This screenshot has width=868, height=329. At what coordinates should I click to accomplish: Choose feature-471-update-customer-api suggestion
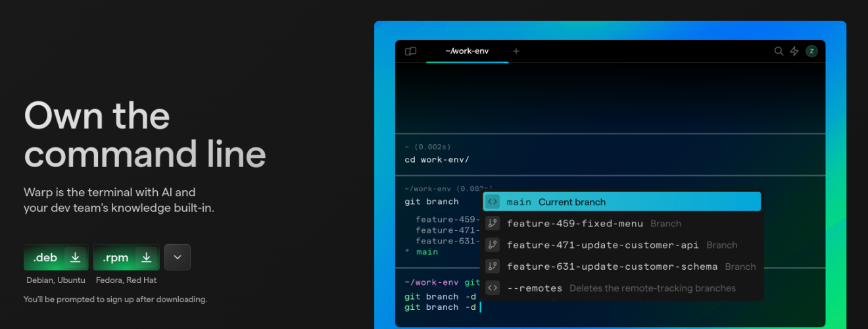pos(622,245)
